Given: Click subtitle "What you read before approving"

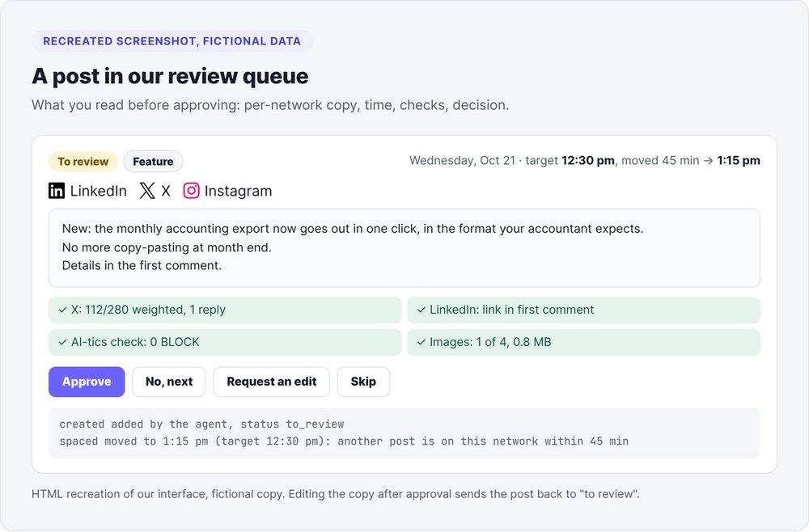Looking at the screenshot, I should [270, 105].
